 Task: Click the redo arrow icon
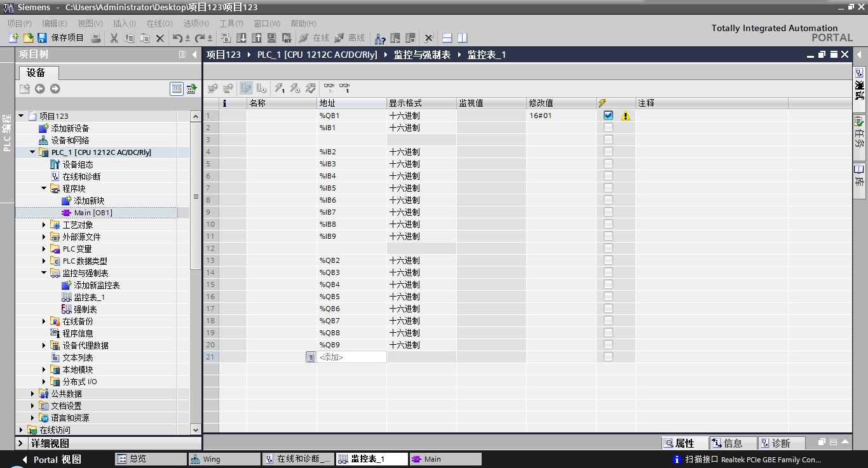200,38
